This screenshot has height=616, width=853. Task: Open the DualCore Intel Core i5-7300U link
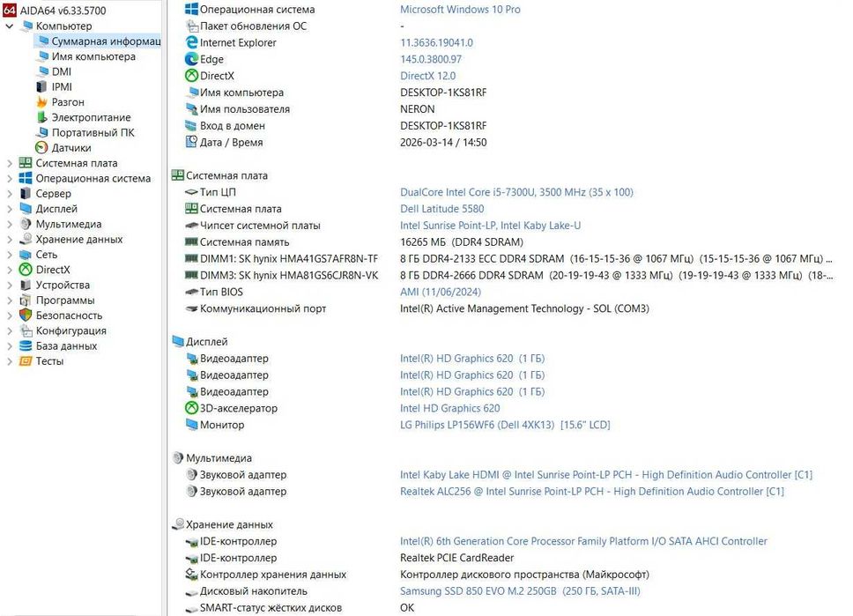click(x=516, y=192)
